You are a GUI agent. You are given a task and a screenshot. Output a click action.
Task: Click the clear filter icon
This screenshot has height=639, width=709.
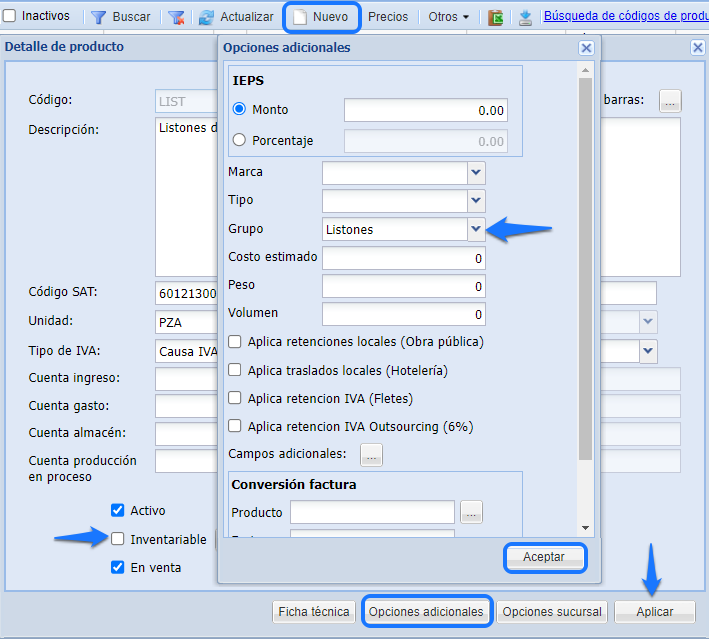[176, 17]
